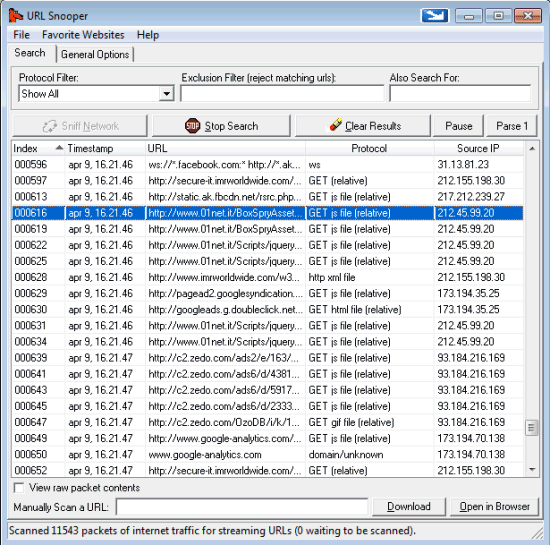Click the scrollbar up arrow in results list
The image size is (550, 545).
[x=532, y=149]
